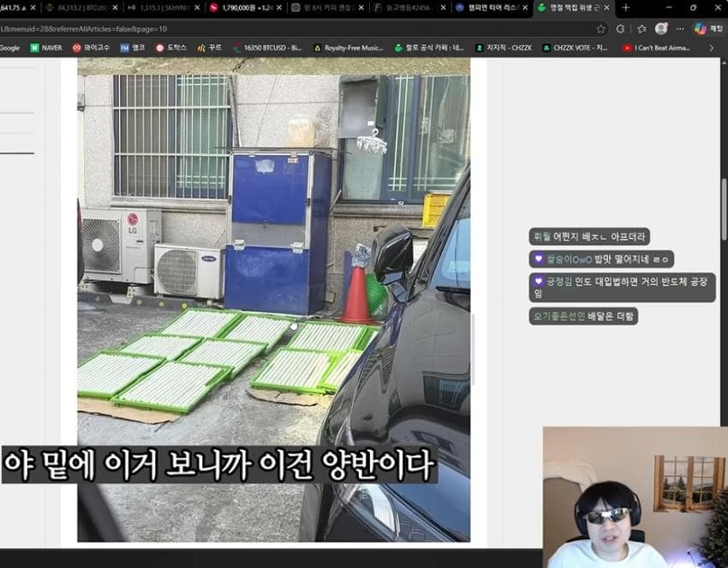Close the 84,313.2 BTCUSD tab

115,8
